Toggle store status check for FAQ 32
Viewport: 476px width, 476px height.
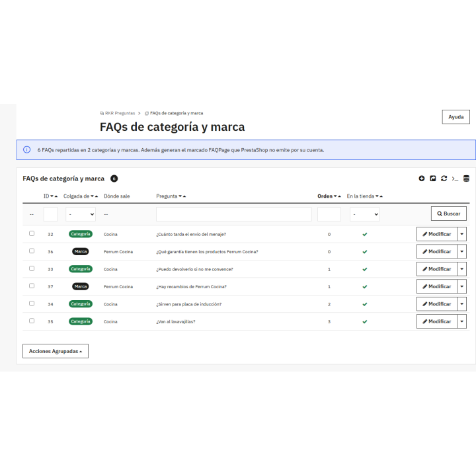tap(364, 234)
